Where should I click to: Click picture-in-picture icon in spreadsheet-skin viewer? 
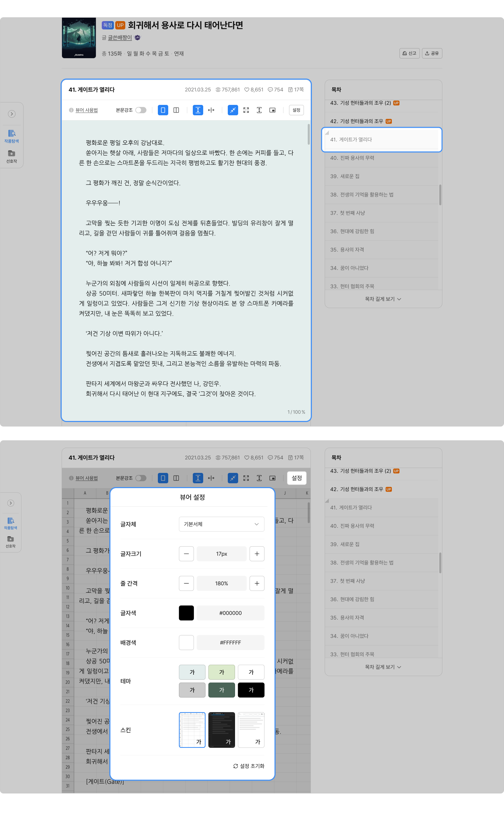(272, 478)
